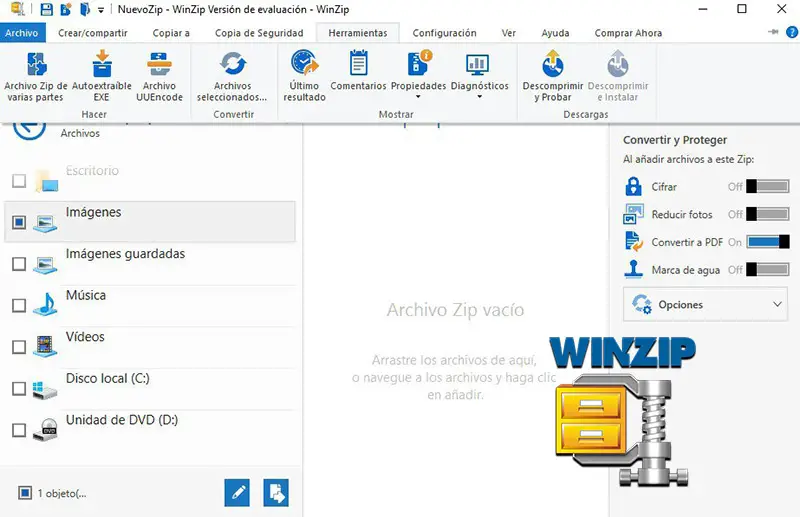Uncheck the Imágenes checkbox
The image size is (800, 517).
pyautogui.click(x=19, y=222)
